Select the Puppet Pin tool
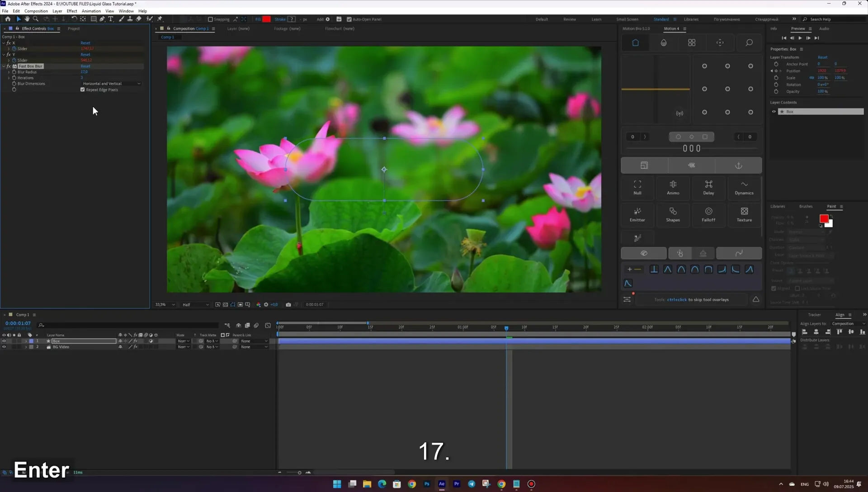This screenshot has height=492, width=868. point(160,19)
